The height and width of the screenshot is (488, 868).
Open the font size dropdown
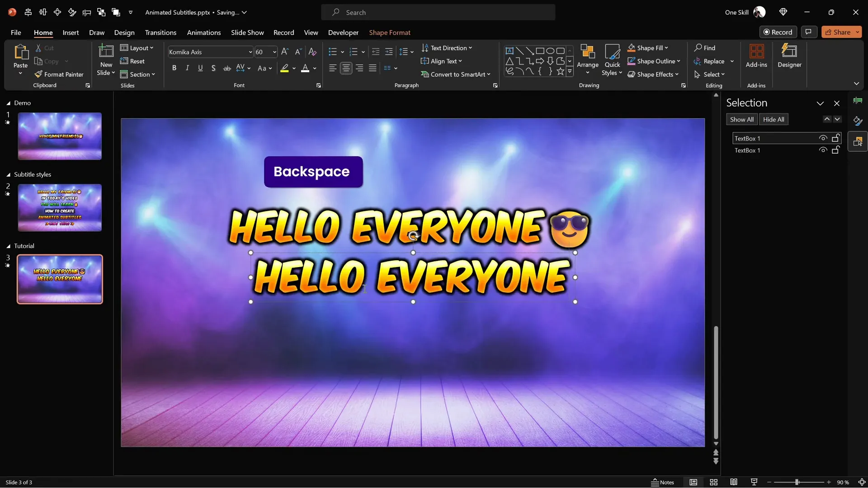pos(274,52)
